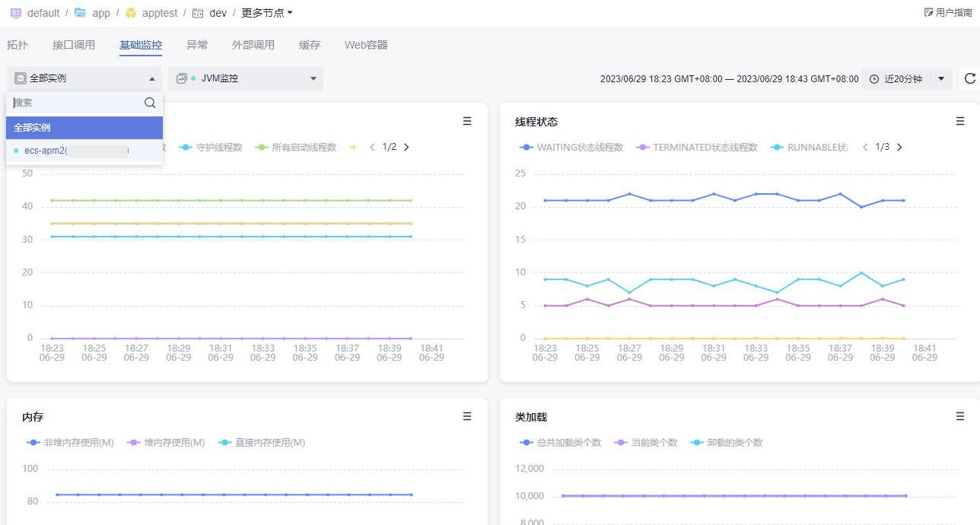Open menu icon of the 内存 chart
This screenshot has width=980, height=525.
pyautogui.click(x=467, y=416)
